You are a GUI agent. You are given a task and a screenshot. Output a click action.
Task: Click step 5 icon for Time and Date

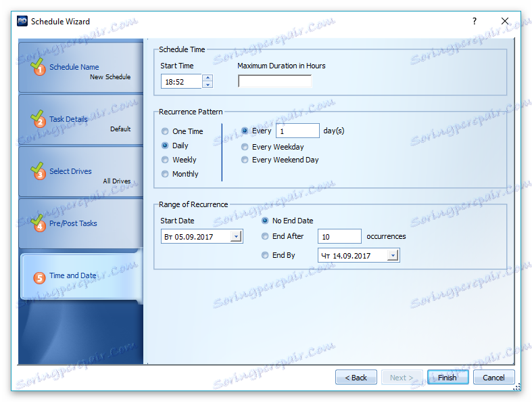pyautogui.click(x=39, y=277)
